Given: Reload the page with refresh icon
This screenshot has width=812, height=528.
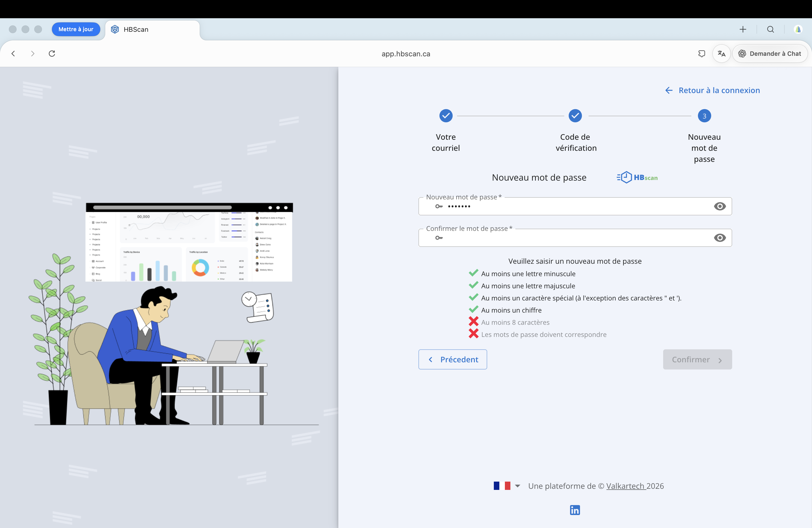Looking at the screenshot, I should coord(52,54).
